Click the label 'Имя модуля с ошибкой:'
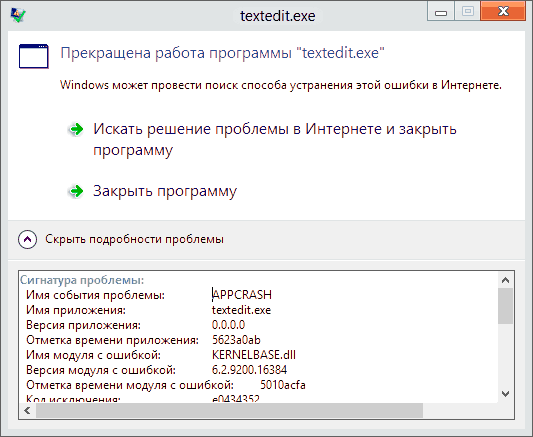 93,355
